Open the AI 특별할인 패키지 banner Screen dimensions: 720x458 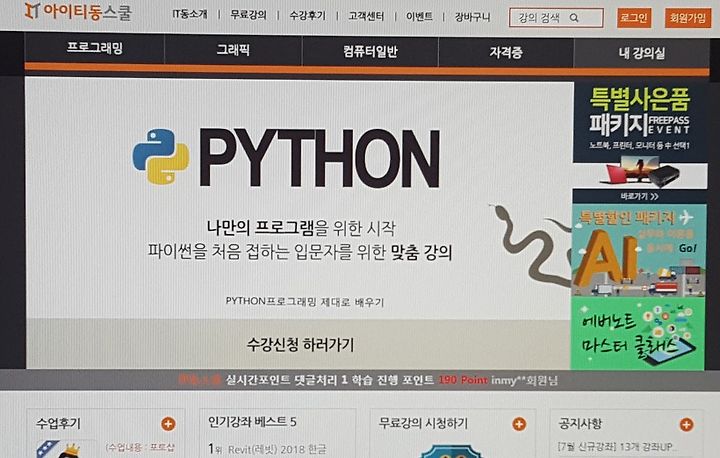[639, 250]
